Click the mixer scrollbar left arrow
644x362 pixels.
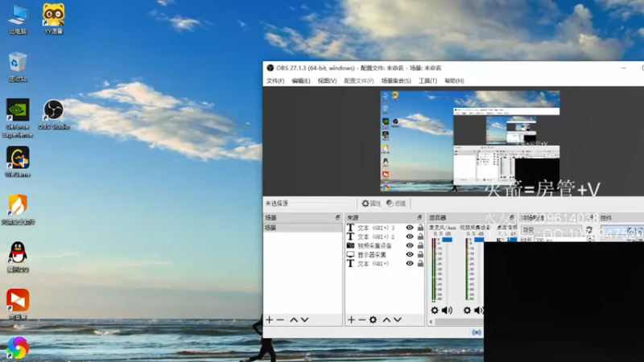pos(431,323)
